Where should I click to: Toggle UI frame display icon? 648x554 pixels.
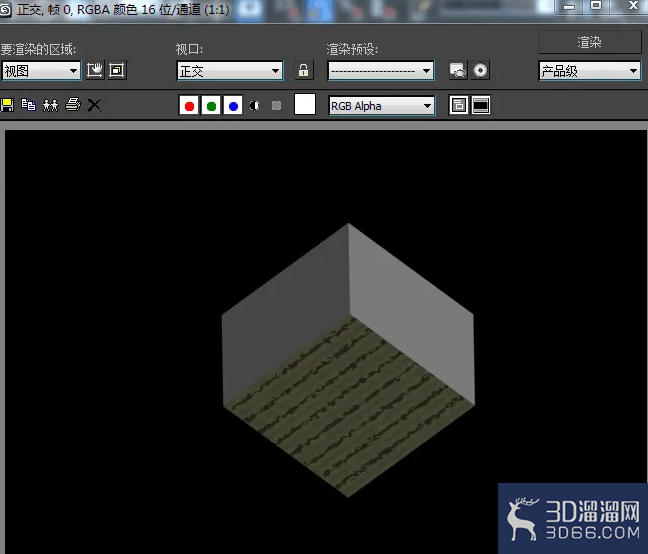[x=481, y=105]
